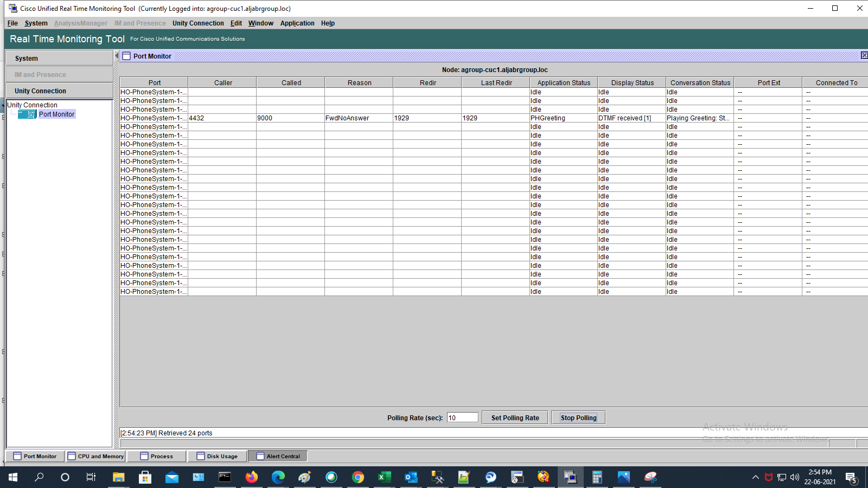The image size is (868, 488).
Task: Select the PHGreeting application status cell
Action: click(x=564, y=118)
